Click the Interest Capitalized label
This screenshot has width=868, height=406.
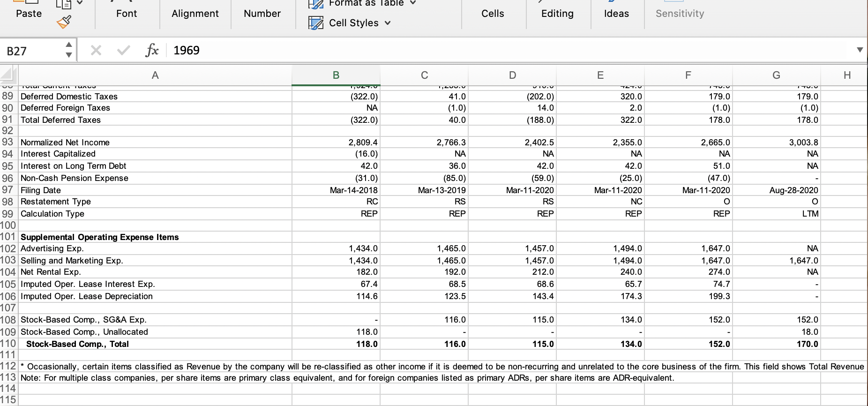(58, 154)
